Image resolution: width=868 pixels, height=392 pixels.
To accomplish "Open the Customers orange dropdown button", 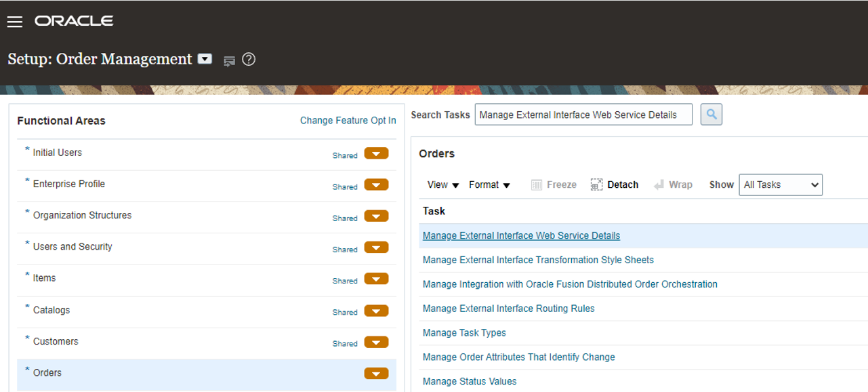I will tap(376, 342).
